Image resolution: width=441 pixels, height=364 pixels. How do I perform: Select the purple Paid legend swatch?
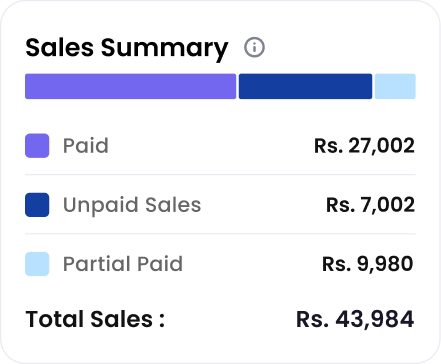pos(37,146)
